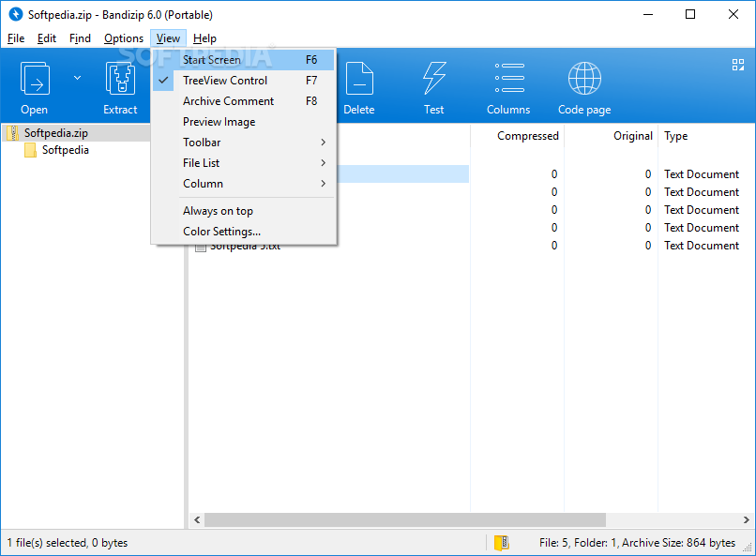Click the view layout grid icon

pos(737,65)
